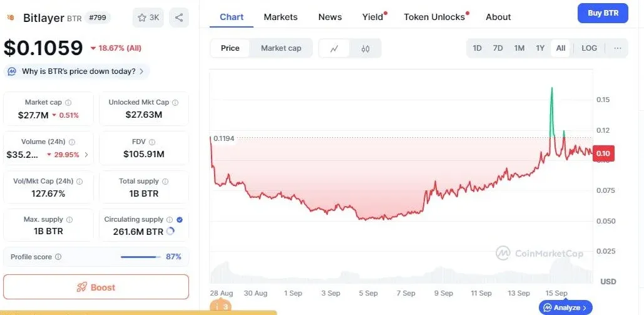Expand Volume (24h) details chevron
Image resolution: width=644 pixels, height=315 pixels.
86,155
